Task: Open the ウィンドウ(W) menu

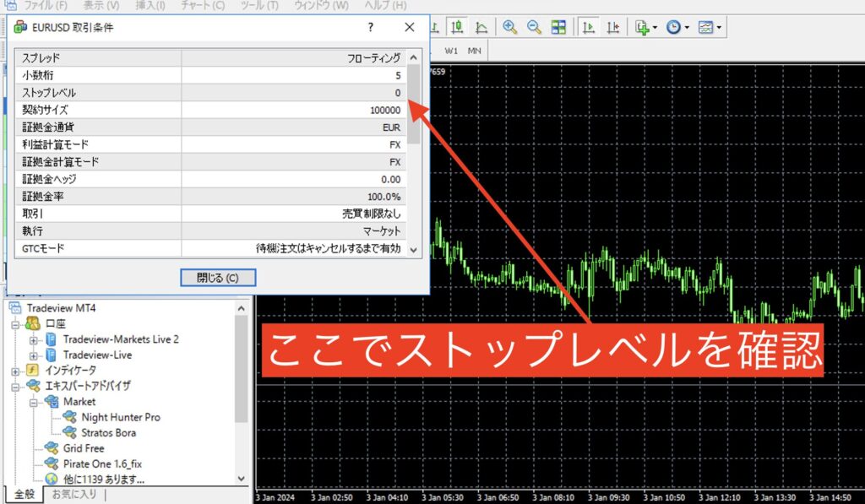Action: (x=321, y=6)
